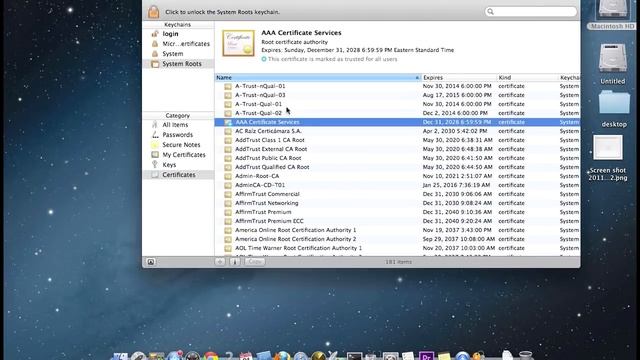
Task: Select the Micr...ertificates keychain
Action: click(x=186, y=44)
